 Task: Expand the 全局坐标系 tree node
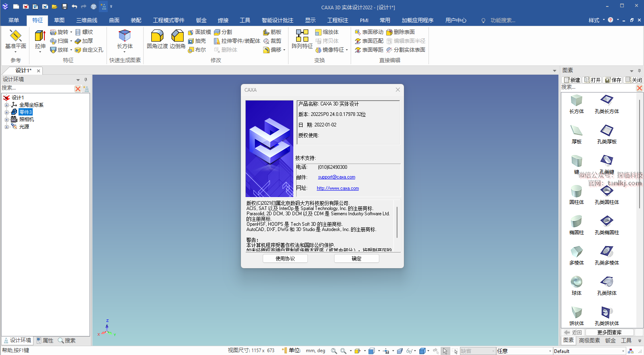pos(6,105)
